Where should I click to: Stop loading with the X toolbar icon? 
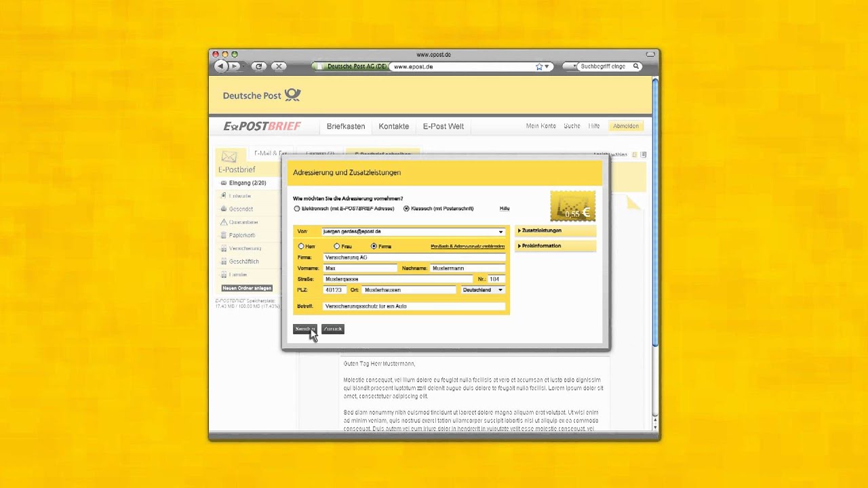pyautogui.click(x=278, y=66)
